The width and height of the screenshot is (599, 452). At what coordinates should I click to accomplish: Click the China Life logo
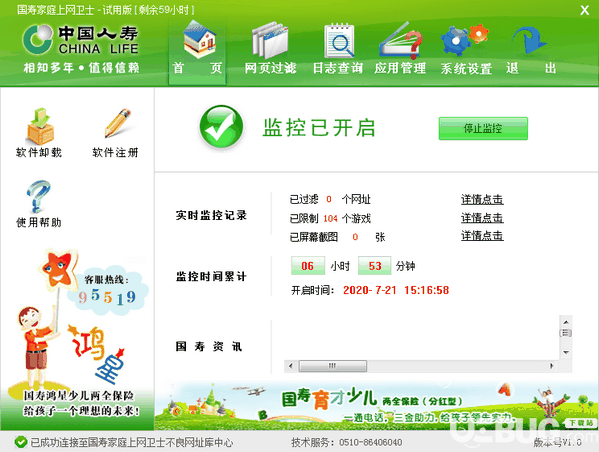click(80, 40)
